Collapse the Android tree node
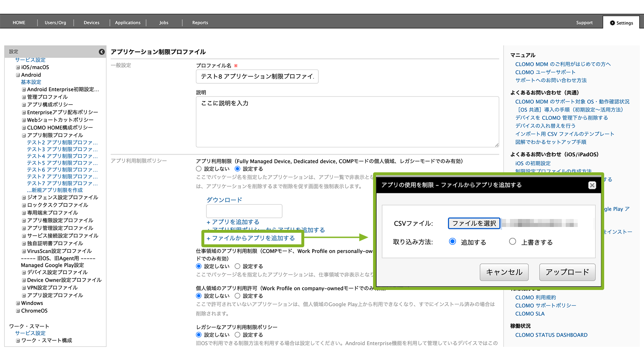This screenshot has height=362, width=644. tap(18, 75)
